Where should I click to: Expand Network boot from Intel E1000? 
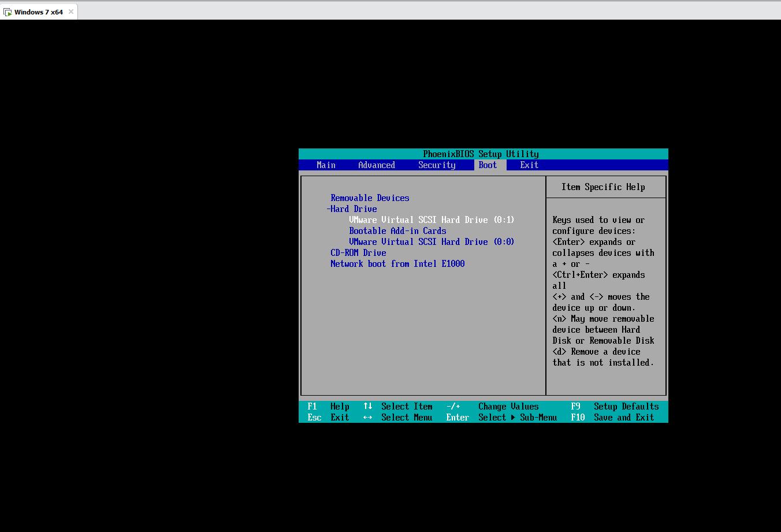(x=397, y=264)
